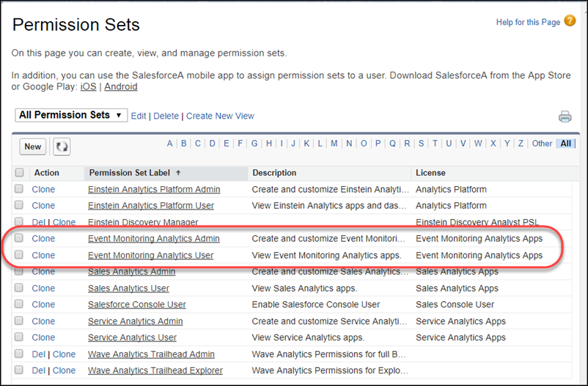The height and width of the screenshot is (386, 588).
Task: Toggle the select-all checkbox in header
Action: pyautogui.click(x=19, y=172)
